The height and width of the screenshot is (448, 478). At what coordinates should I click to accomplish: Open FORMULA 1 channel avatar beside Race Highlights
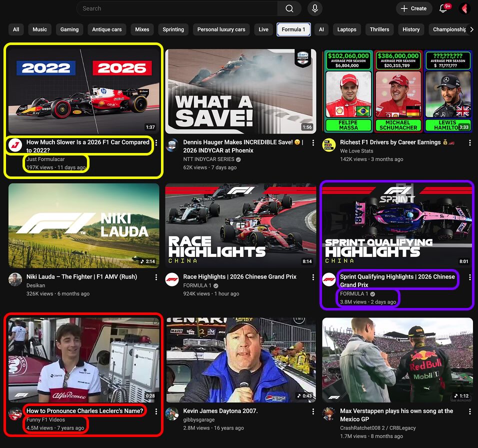(x=172, y=279)
